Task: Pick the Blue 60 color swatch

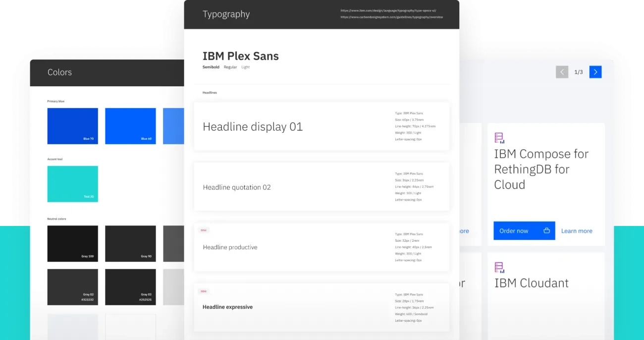Action: [130, 126]
